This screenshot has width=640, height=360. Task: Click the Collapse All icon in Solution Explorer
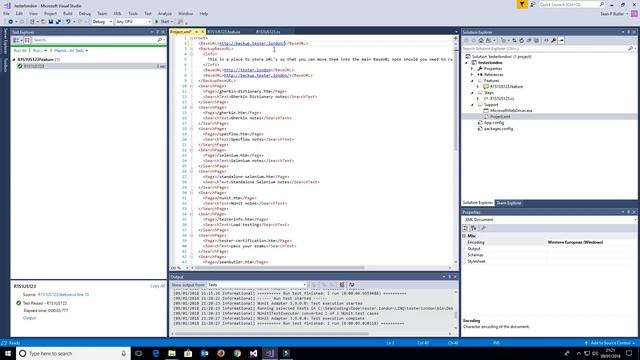click(x=529, y=40)
